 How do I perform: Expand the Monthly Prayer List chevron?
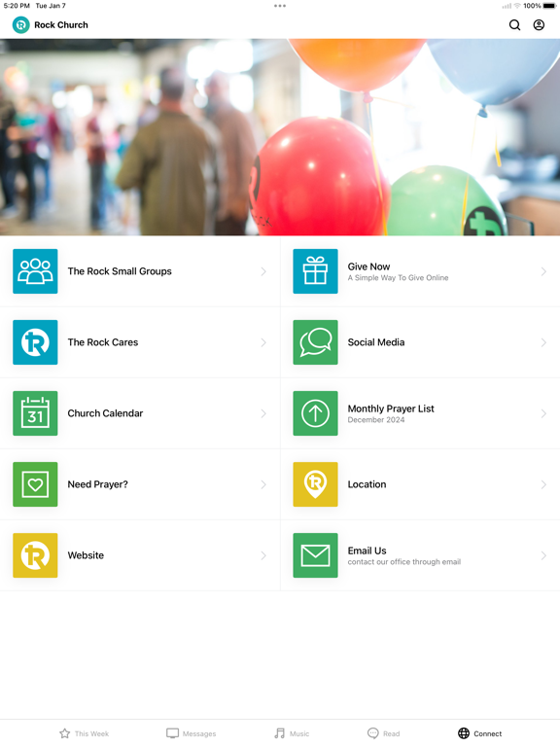543,413
